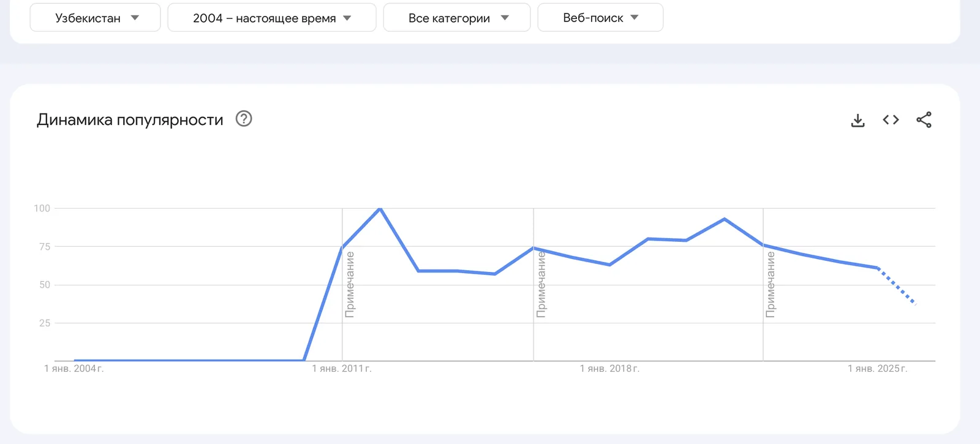Image resolution: width=980 pixels, height=444 pixels.
Task: Click the dotted forecast segment of the line
Action: [x=897, y=285]
